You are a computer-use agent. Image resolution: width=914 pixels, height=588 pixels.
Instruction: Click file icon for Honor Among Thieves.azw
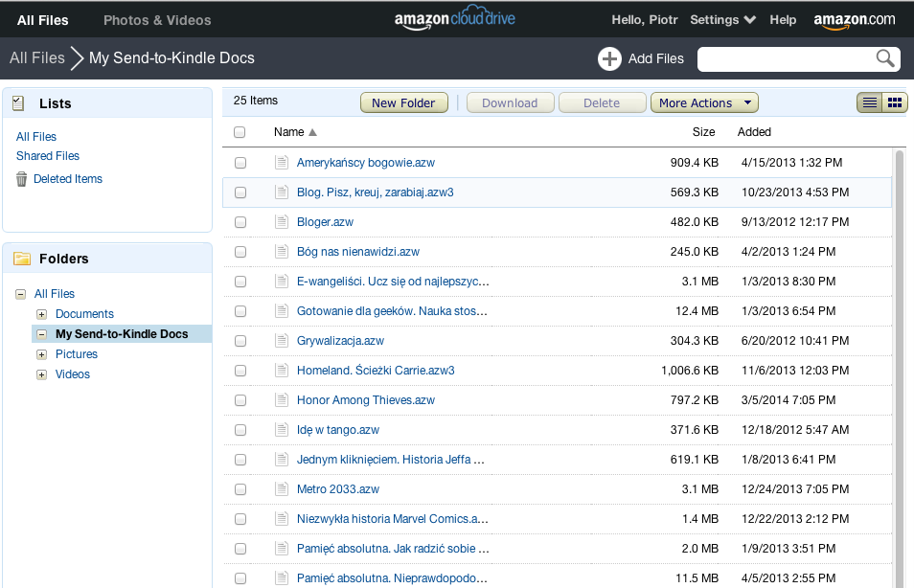tap(282, 400)
